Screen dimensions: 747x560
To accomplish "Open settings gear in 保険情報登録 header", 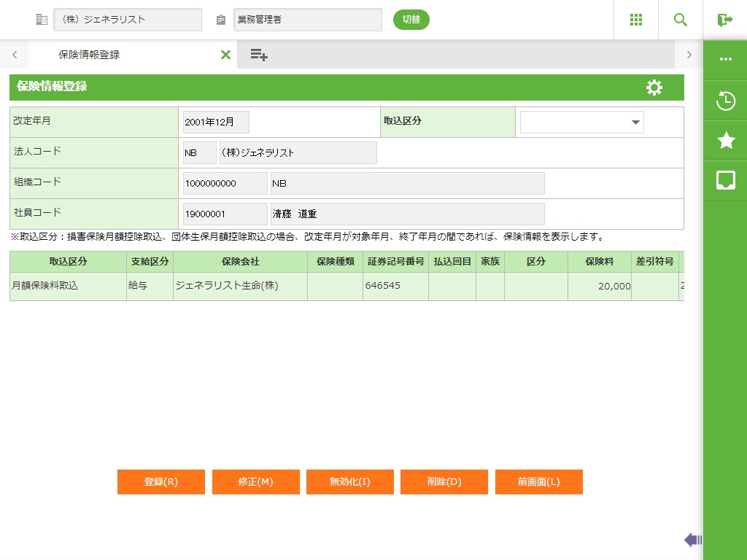I will click(x=654, y=87).
